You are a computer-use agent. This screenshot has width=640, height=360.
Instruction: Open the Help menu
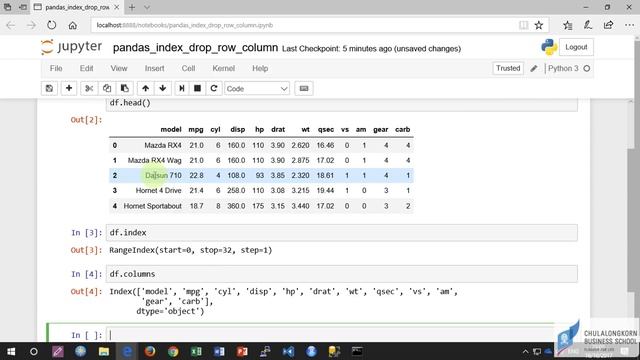[260, 68]
